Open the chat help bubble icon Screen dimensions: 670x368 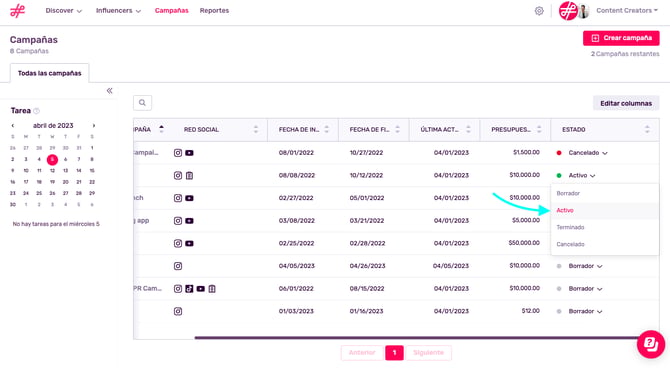click(651, 344)
